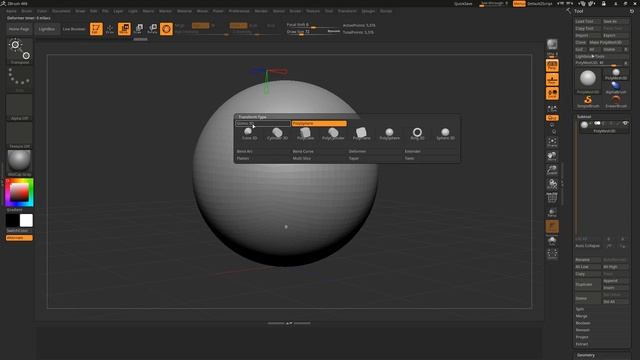640x360 pixels.
Task: Select the Draw mode icon
Action: click(110, 29)
